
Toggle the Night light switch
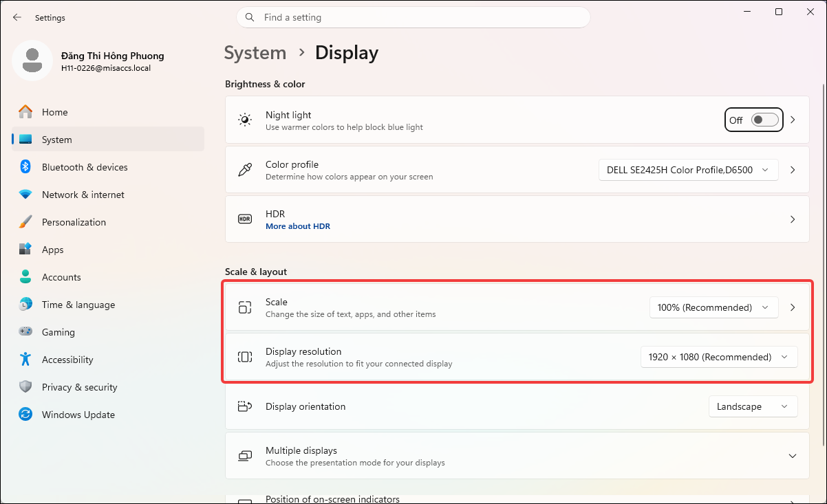765,120
